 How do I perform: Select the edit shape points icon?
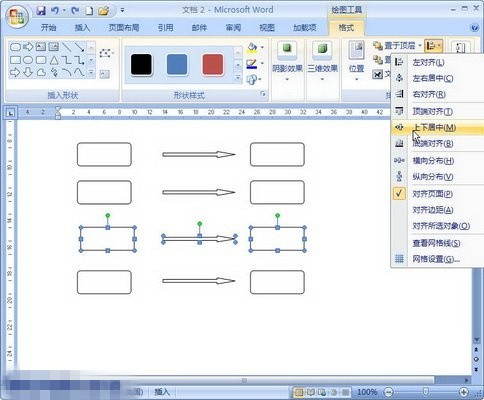pos(105,53)
